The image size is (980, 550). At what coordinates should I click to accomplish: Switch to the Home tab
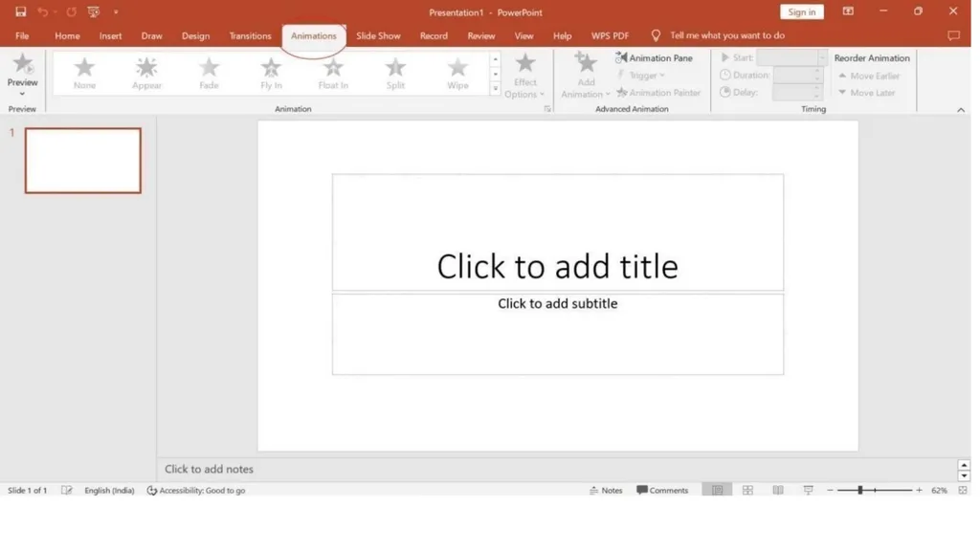(68, 35)
